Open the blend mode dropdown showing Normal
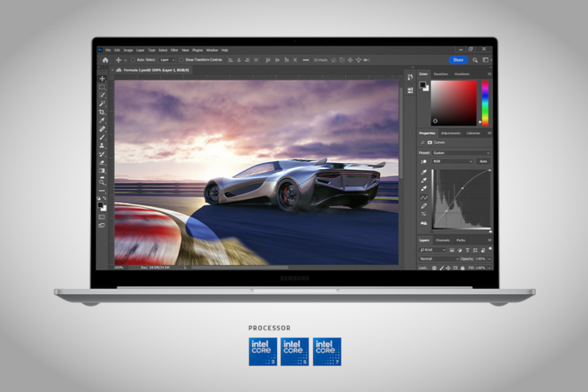The width and height of the screenshot is (588, 392). (438, 259)
